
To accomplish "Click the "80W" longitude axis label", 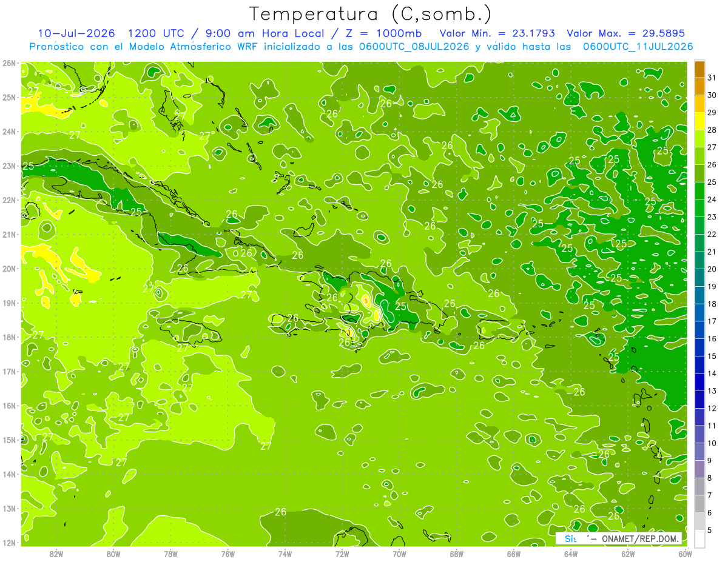I will pyautogui.click(x=113, y=554).
